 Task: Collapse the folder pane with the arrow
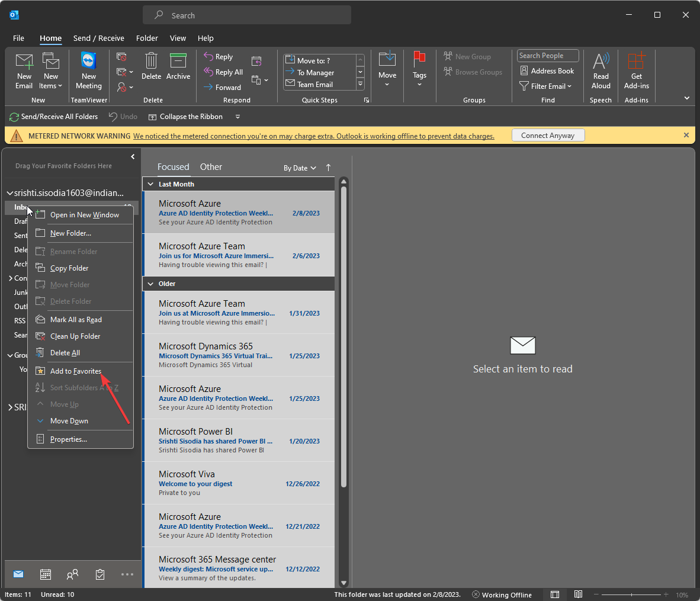(133, 157)
